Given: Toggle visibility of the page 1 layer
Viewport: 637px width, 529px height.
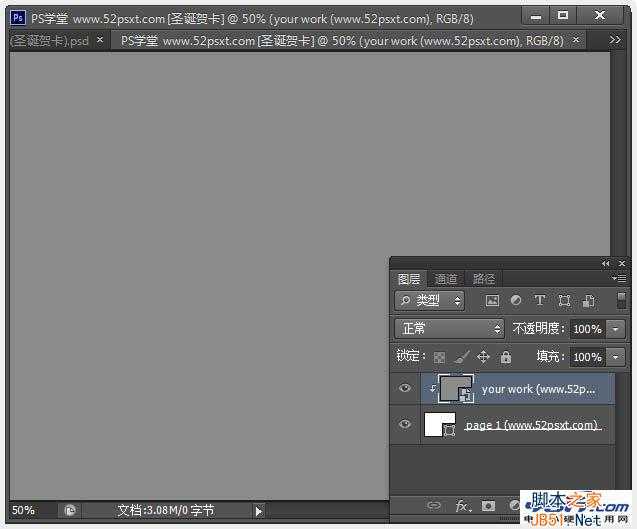Looking at the screenshot, I should coord(405,425).
